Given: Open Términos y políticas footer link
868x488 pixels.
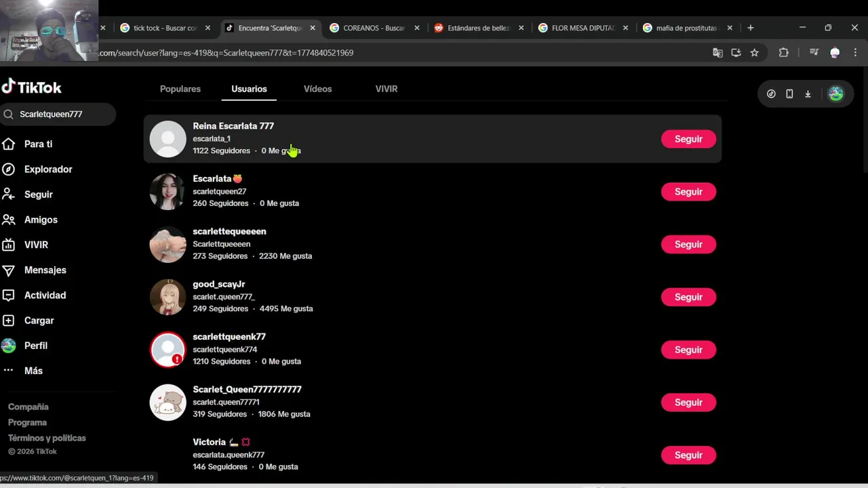Looking at the screenshot, I should [47, 438].
